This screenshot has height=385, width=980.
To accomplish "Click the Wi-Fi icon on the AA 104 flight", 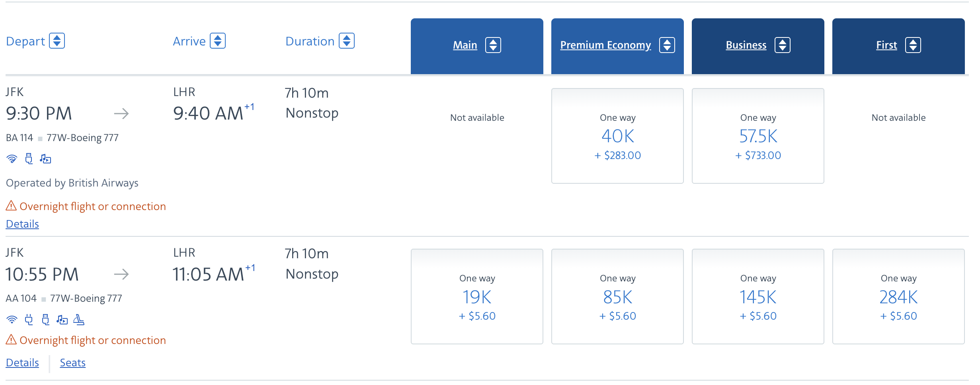I will (12, 320).
